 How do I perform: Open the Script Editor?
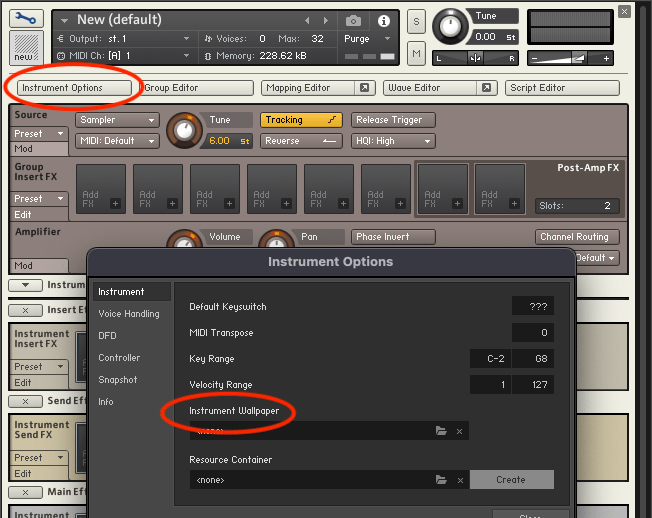coord(562,88)
